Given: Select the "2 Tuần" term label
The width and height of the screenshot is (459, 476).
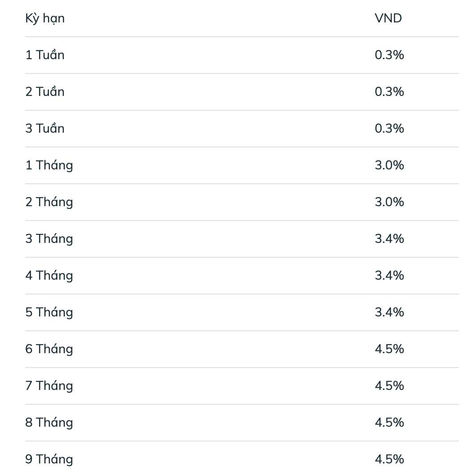Looking at the screenshot, I should click(x=45, y=92).
